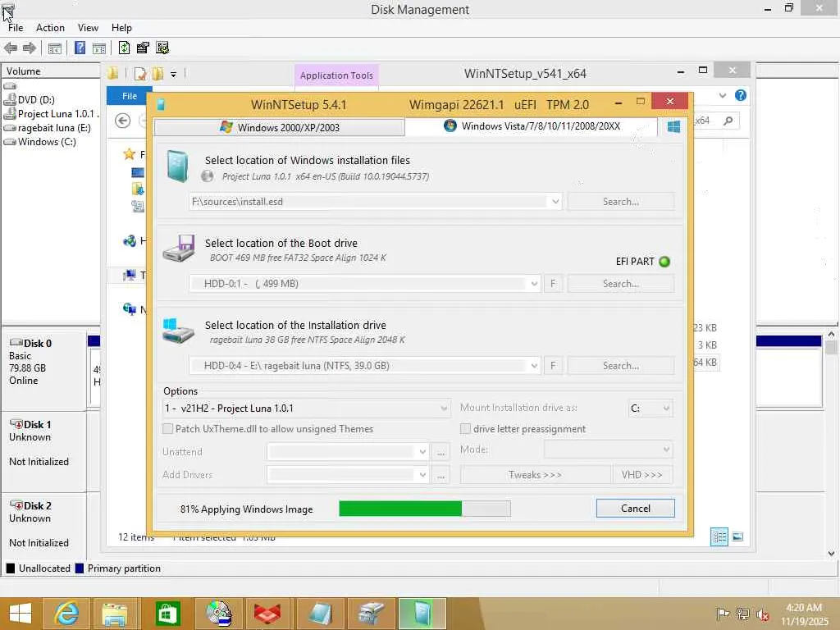
Task: Expand the Explorer ribbon chevron
Action: tap(723, 95)
